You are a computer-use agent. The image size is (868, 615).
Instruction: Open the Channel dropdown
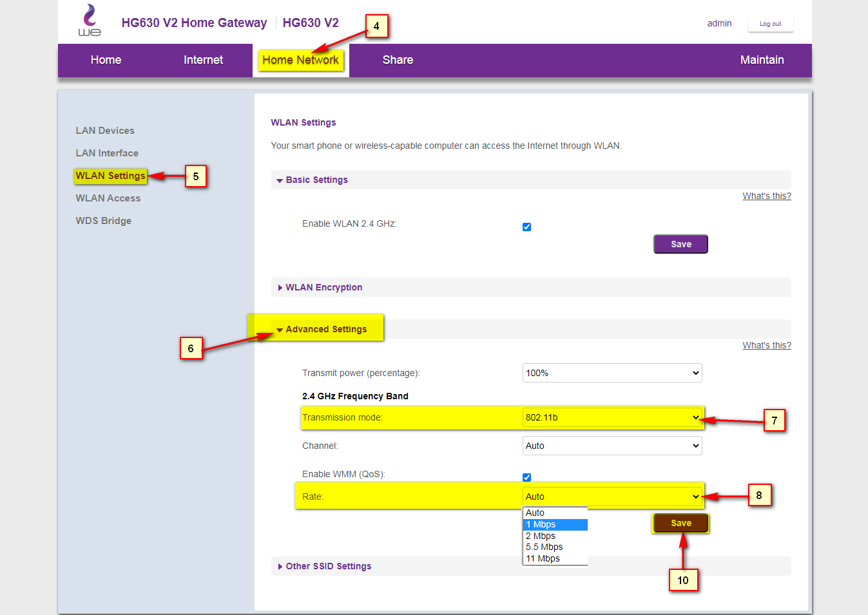pos(612,446)
